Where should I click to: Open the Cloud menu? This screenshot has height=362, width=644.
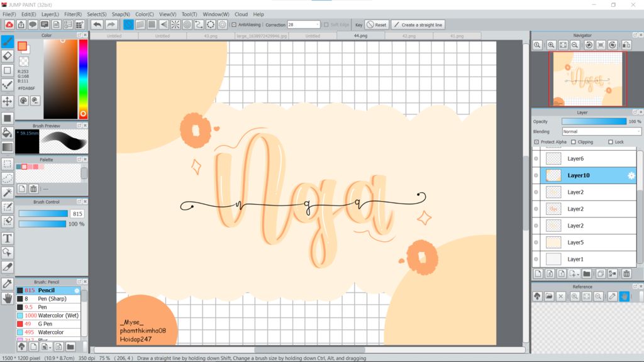click(x=241, y=14)
